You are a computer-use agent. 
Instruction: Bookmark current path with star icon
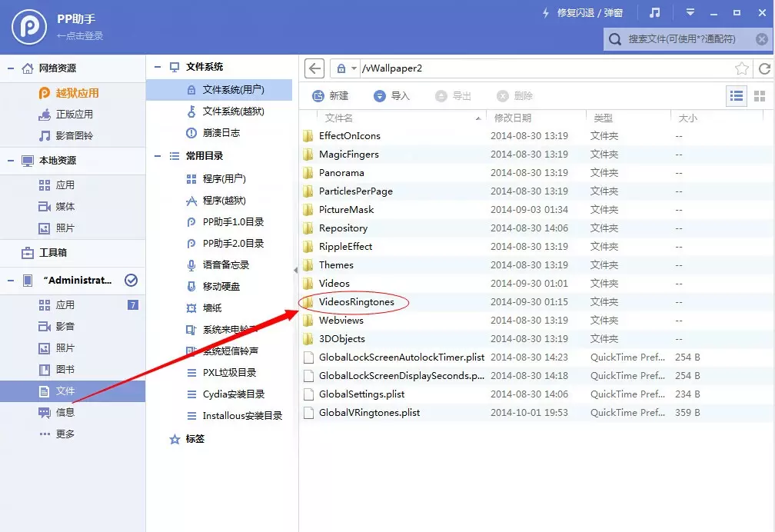741,68
